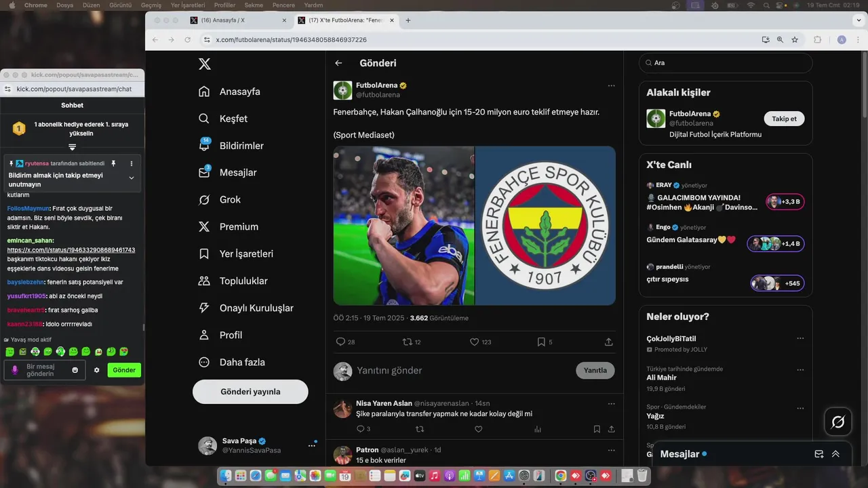This screenshot has height=488, width=868.
Task: Open Bildirimler bell icon with badge
Action: click(x=204, y=145)
